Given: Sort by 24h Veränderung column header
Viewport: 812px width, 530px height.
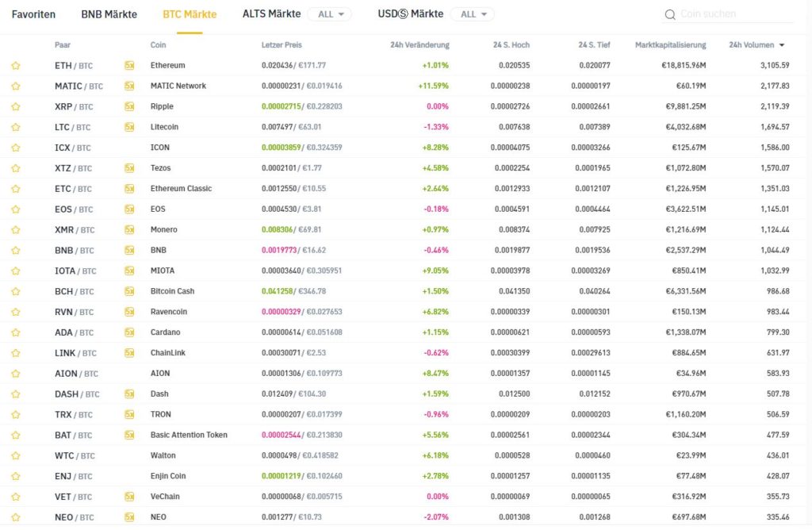Looking at the screenshot, I should click(419, 45).
